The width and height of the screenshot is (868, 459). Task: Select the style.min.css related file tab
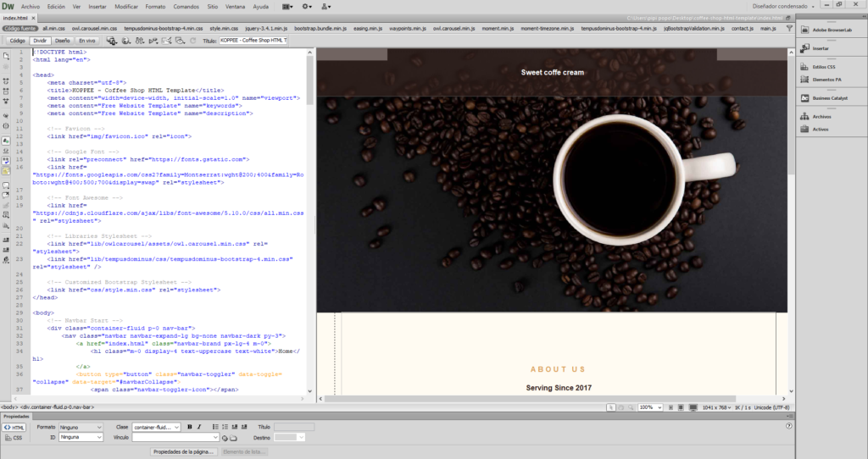pos(225,29)
